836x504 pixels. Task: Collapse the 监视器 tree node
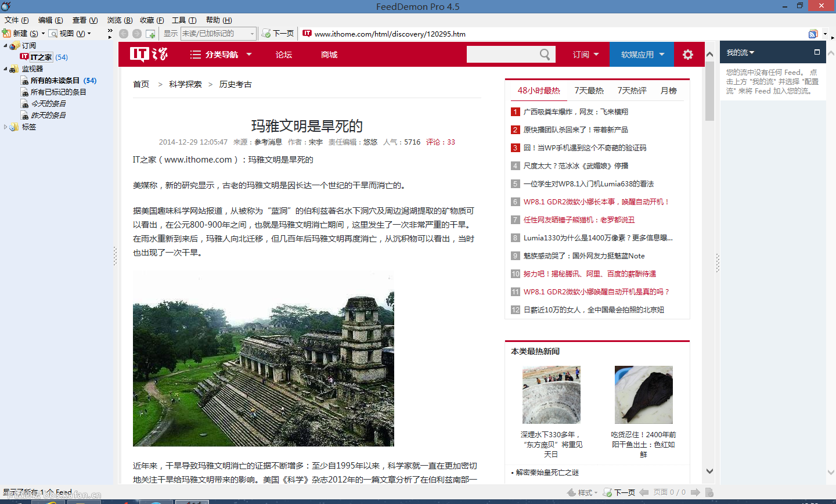(x=5, y=69)
